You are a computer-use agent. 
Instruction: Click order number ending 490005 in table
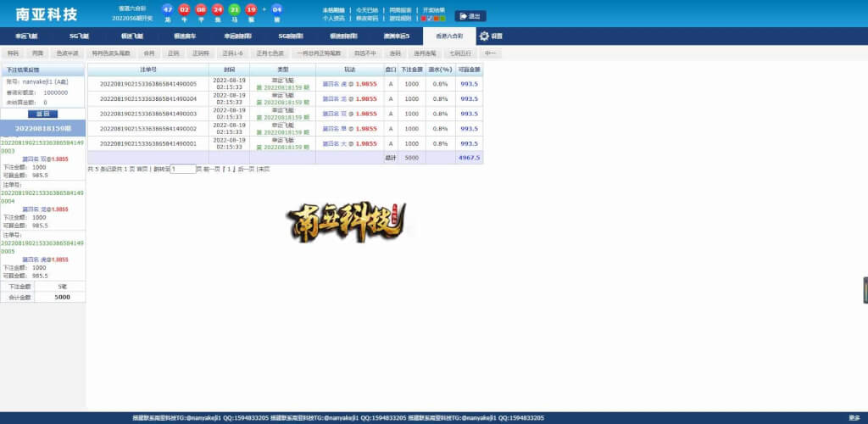(148, 84)
